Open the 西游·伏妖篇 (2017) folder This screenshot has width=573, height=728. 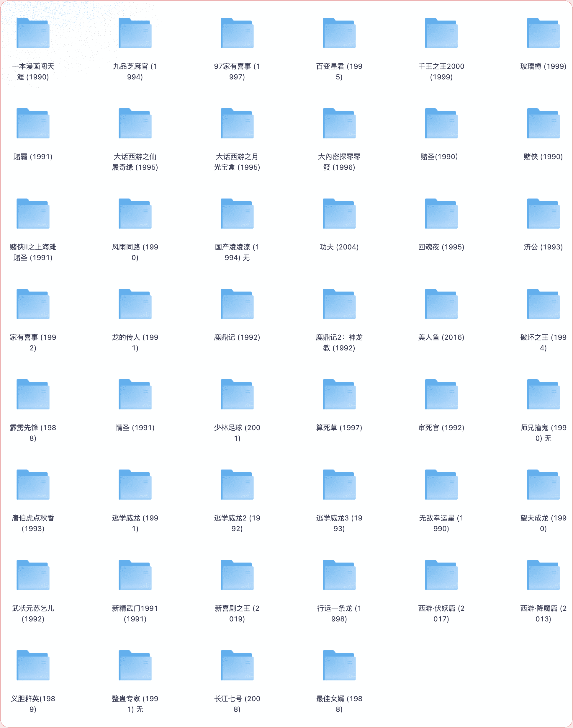point(441,574)
